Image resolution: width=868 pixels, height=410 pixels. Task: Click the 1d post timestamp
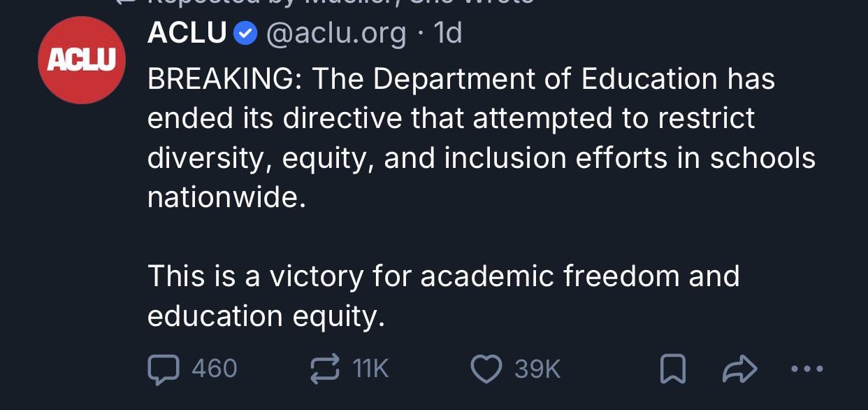tap(448, 33)
